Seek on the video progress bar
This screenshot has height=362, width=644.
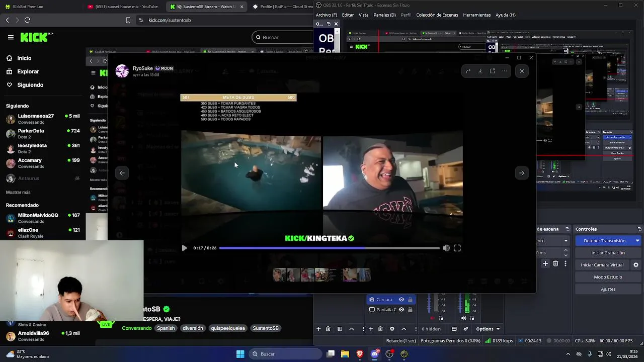329,248
